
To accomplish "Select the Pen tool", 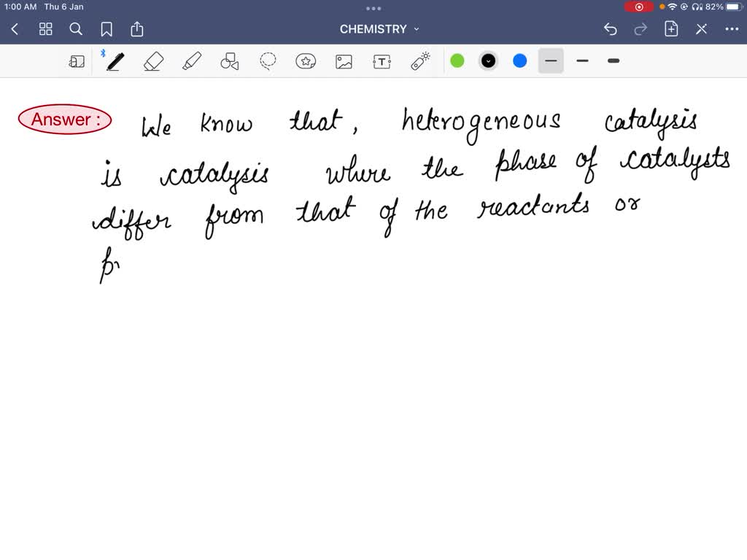I will (115, 61).
